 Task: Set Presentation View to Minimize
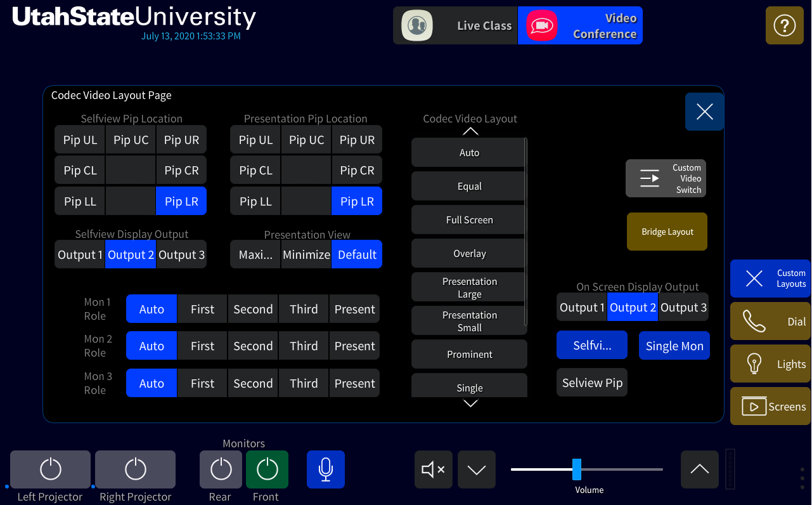click(x=306, y=254)
